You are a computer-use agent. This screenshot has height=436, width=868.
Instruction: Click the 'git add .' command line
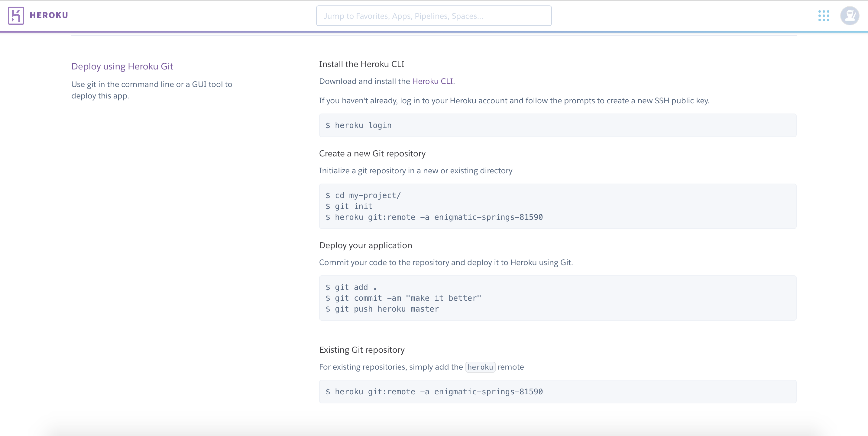(351, 287)
